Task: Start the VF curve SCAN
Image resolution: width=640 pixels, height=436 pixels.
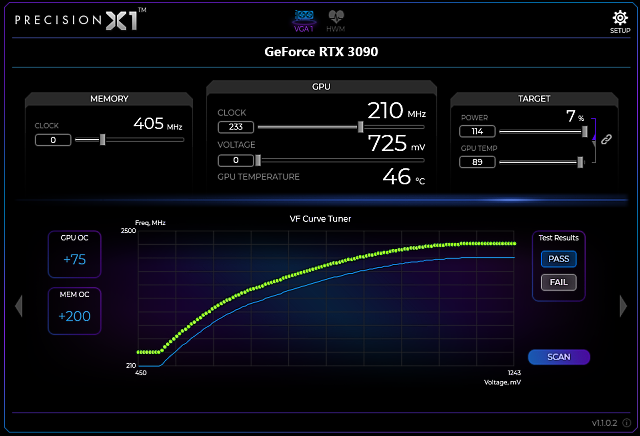Action: pos(559,357)
